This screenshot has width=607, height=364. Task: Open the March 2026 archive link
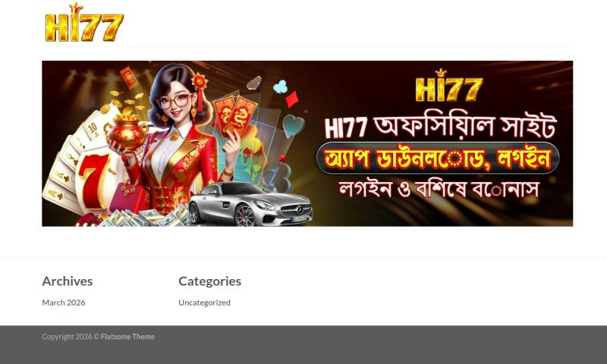tap(64, 303)
